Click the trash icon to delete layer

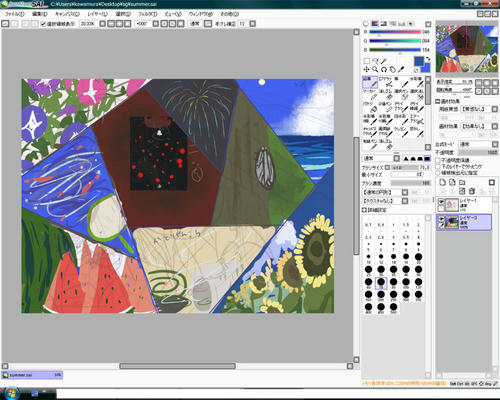coord(472,191)
